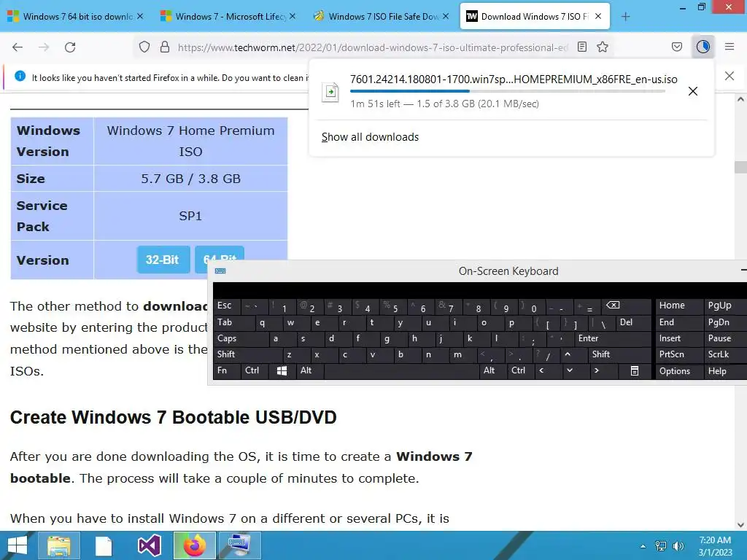Toggle the Downloads panel button
The width and height of the screenshot is (747, 560).
tap(703, 47)
